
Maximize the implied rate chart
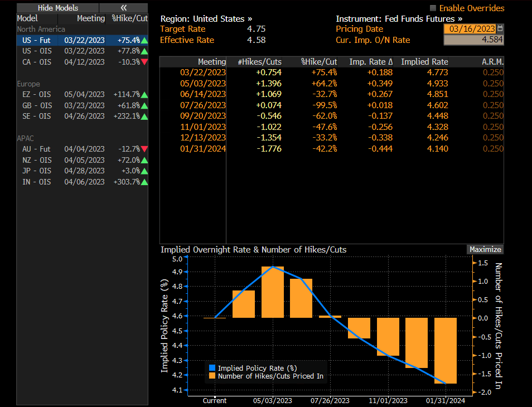pos(485,250)
